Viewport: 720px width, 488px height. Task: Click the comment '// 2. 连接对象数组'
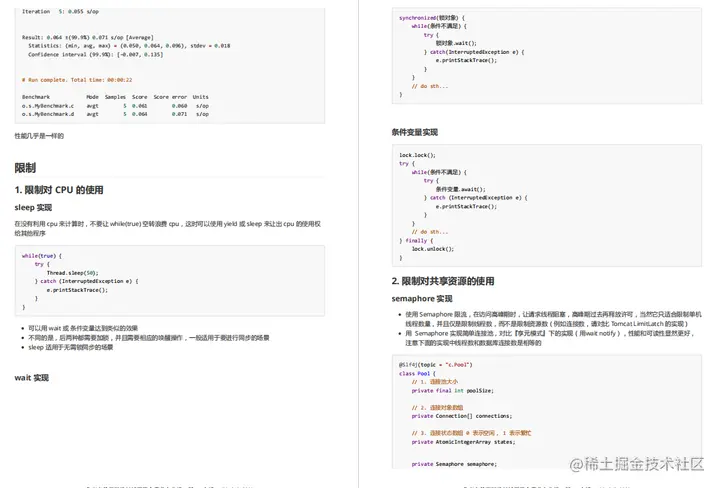point(437,408)
